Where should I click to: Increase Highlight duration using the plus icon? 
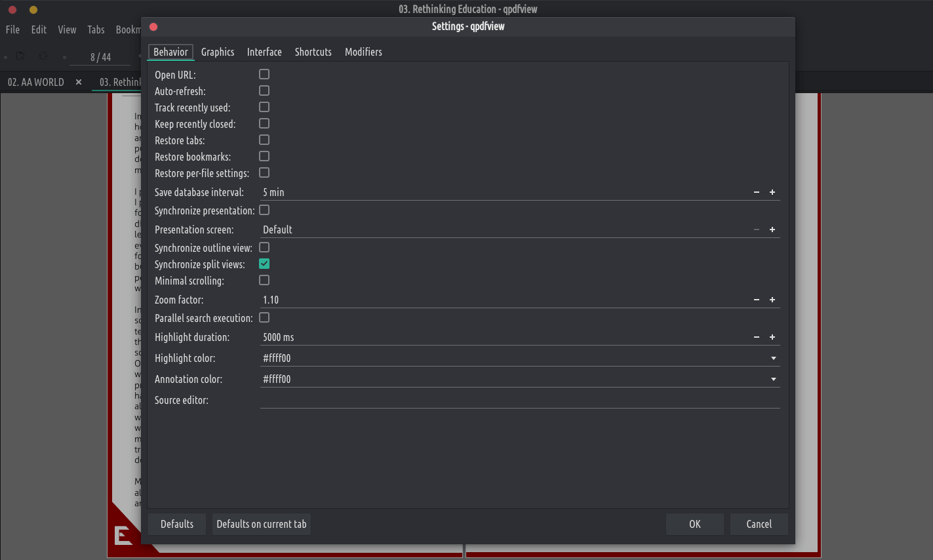pyautogui.click(x=772, y=337)
